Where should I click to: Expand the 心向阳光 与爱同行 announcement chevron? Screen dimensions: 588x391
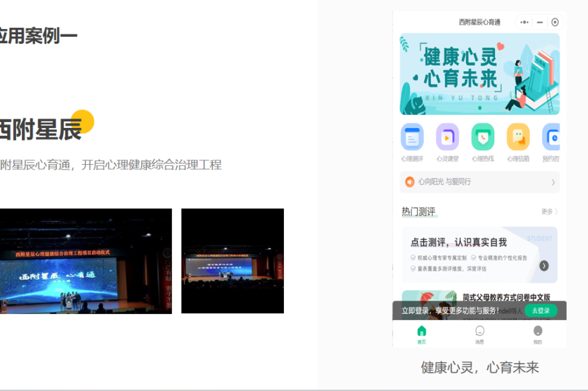pos(553,183)
